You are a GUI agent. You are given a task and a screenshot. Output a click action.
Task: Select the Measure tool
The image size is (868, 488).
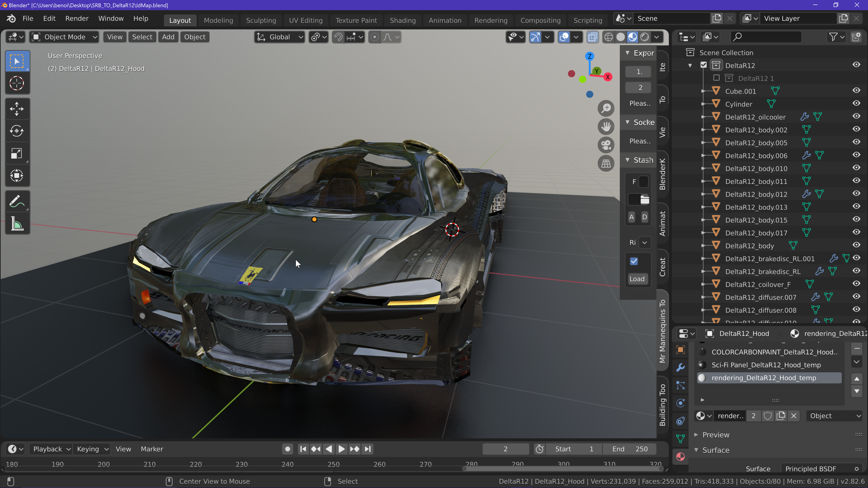click(17, 224)
